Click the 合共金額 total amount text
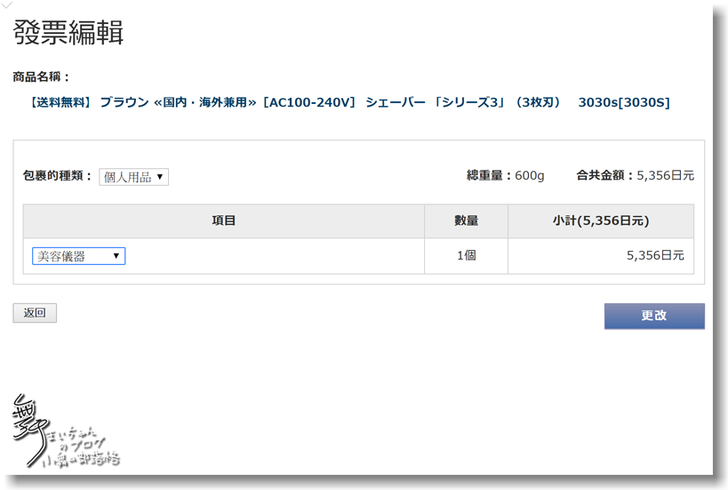The image size is (728, 490). pos(635,176)
